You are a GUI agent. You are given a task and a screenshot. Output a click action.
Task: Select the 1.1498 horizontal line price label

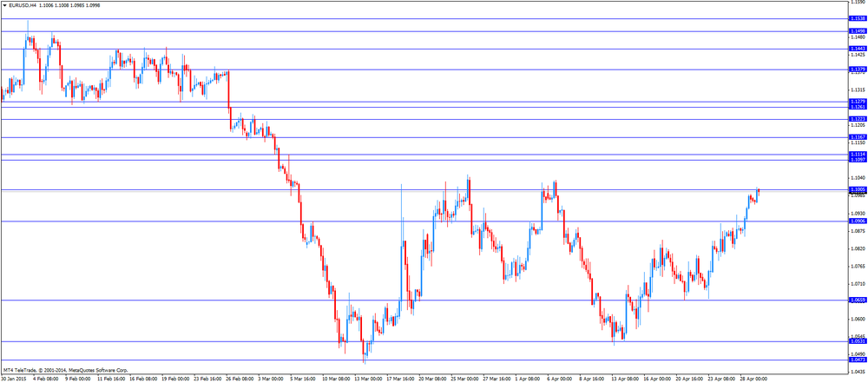click(857, 31)
